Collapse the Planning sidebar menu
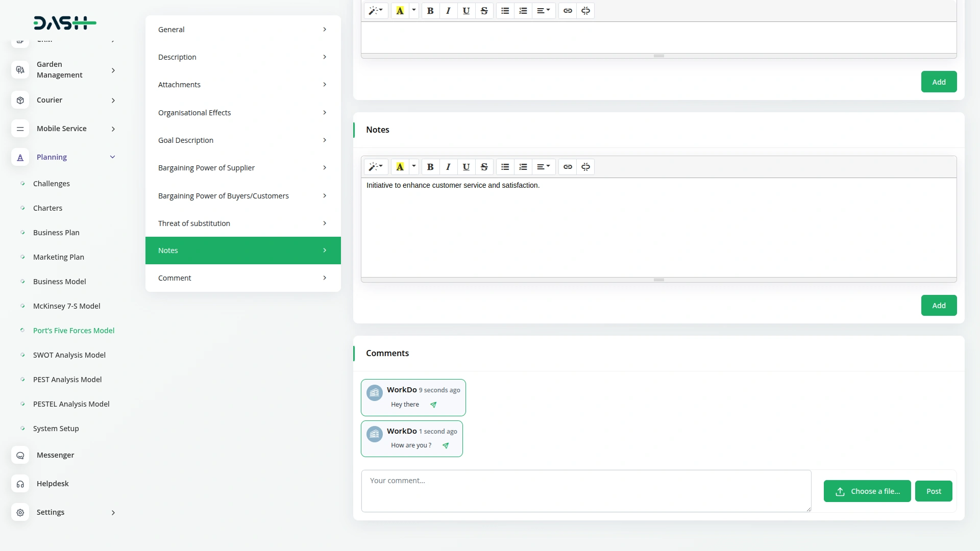 click(113, 157)
